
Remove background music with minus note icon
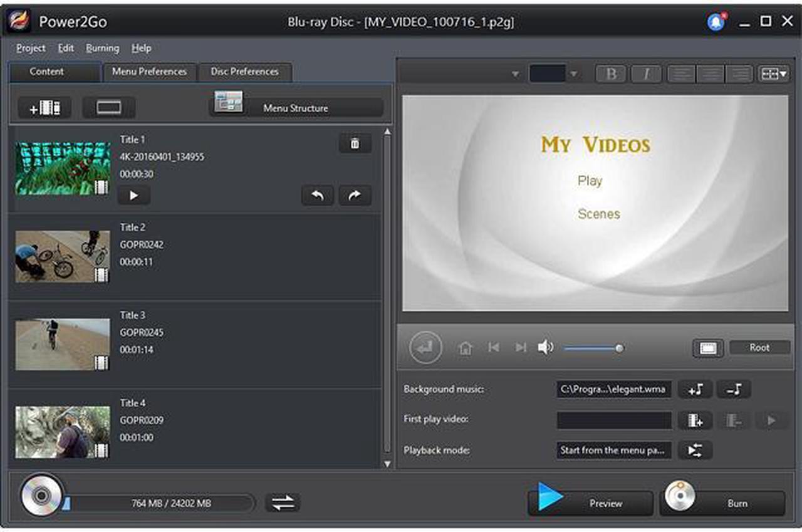[734, 389]
